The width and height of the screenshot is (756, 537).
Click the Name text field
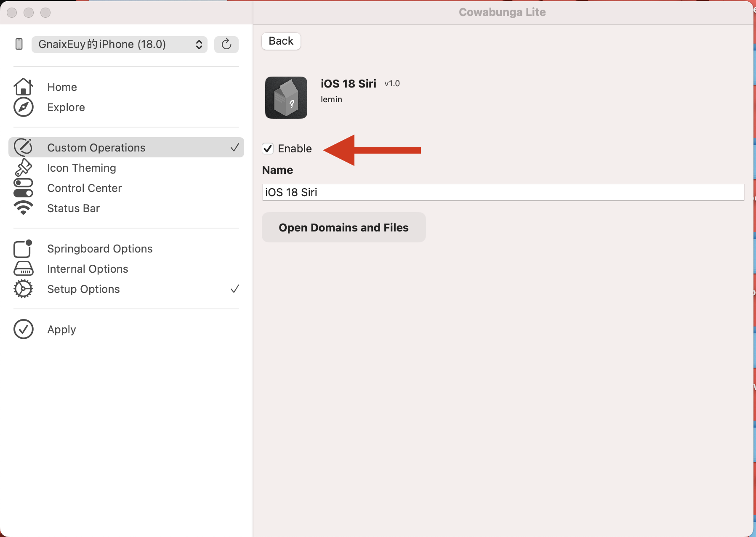(x=503, y=192)
